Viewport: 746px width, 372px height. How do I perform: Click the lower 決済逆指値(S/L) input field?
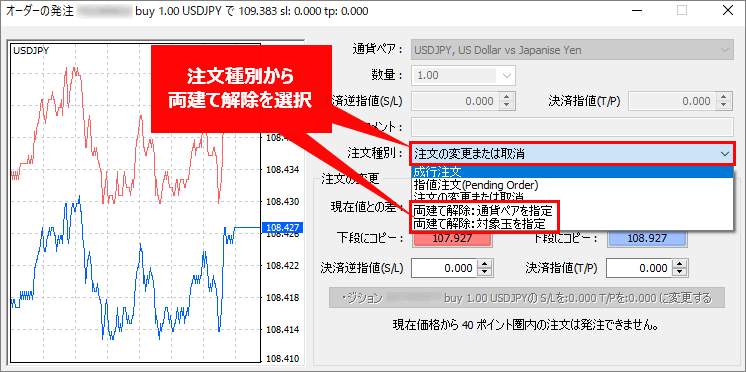pos(444,268)
